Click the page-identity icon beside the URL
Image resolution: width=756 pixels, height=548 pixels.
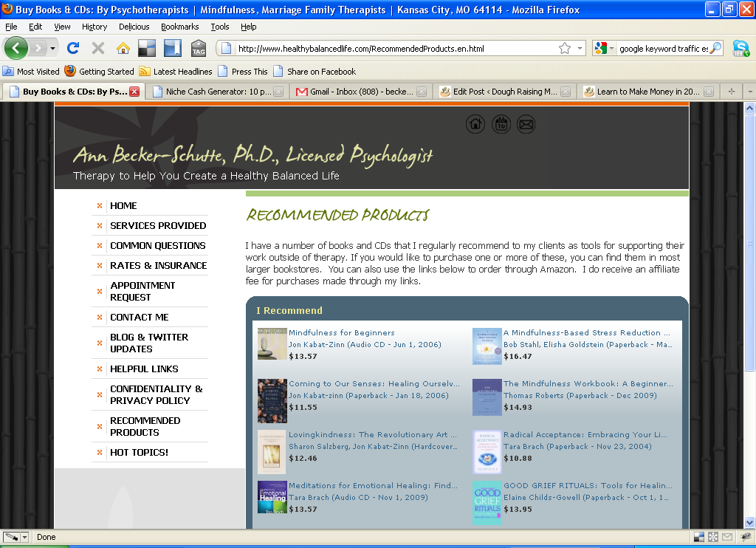tap(226, 48)
